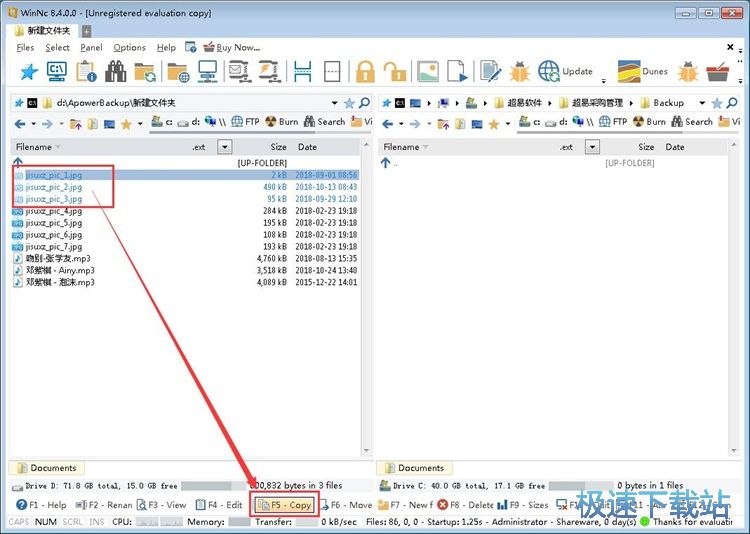This screenshot has height=534, width=750.
Task: Go to drive d: in right panel
Action: [557, 122]
